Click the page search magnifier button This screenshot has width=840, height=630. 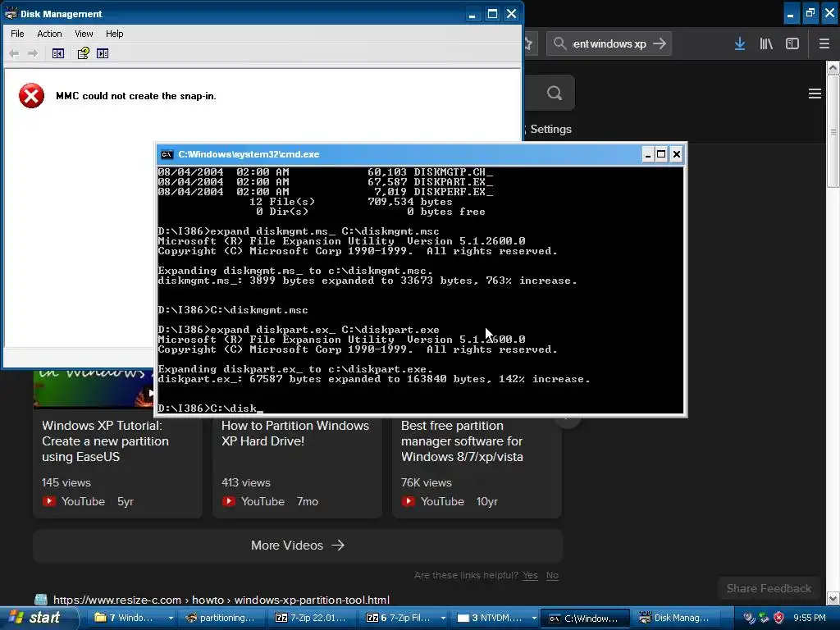point(555,94)
